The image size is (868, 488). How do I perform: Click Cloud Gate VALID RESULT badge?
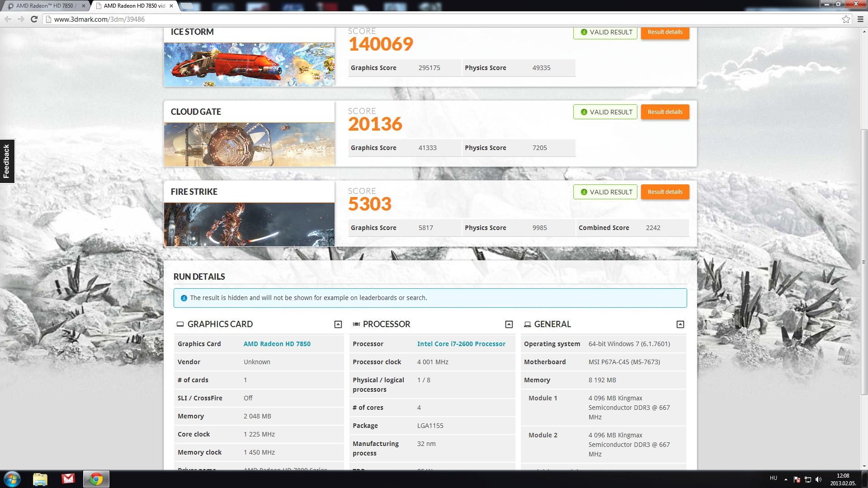click(x=605, y=112)
